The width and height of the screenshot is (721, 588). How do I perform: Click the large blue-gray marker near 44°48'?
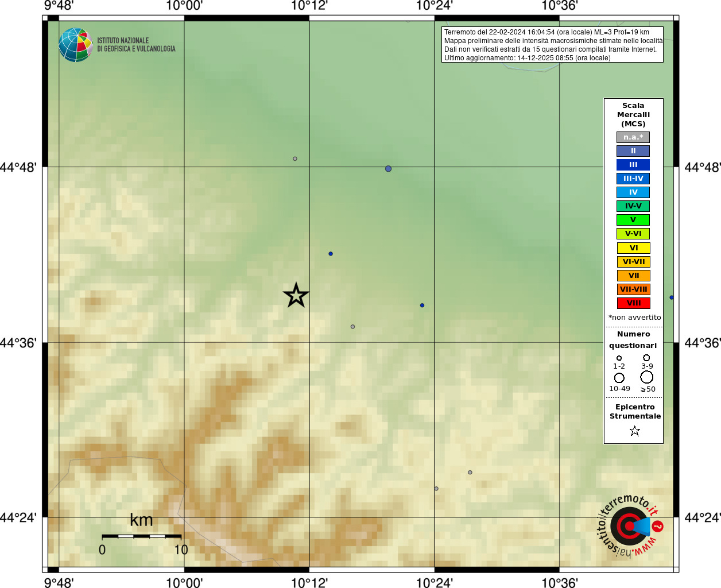click(x=389, y=169)
